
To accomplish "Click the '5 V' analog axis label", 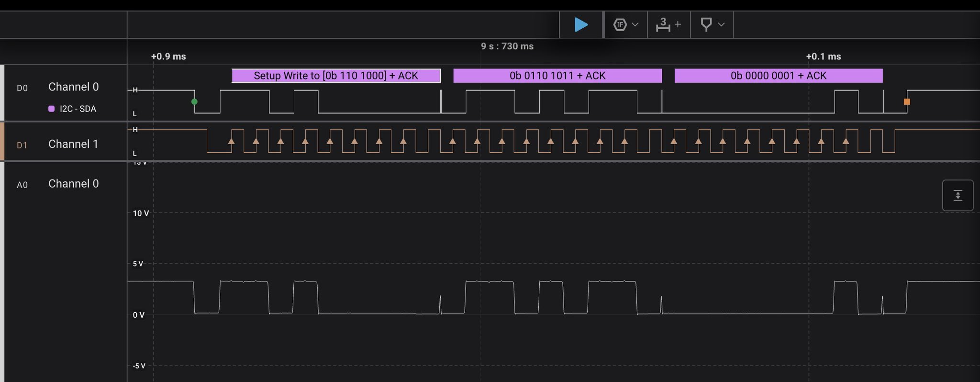I will point(138,264).
